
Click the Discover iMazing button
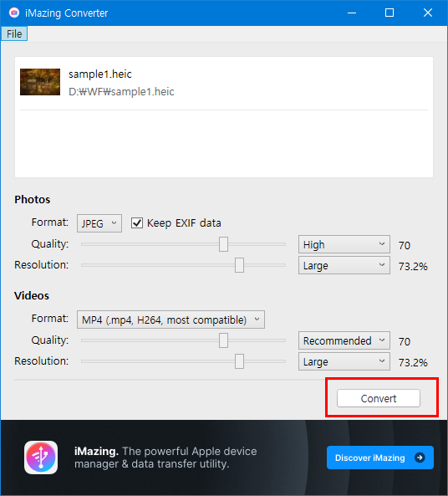(380, 458)
